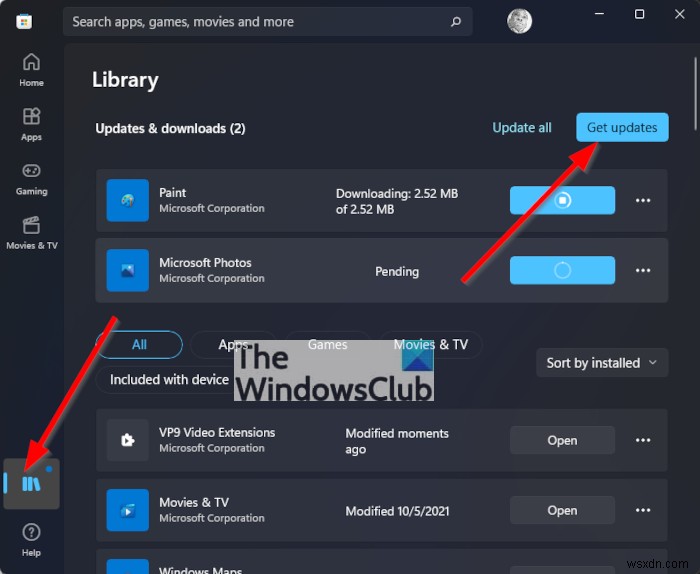The height and width of the screenshot is (574, 700).
Task: Open the Home page in sidebar
Action: pos(31,70)
